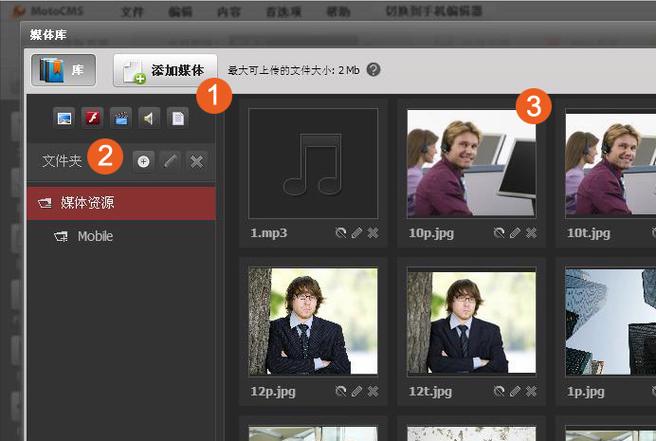Filter by video clapperboard icon

point(121,118)
